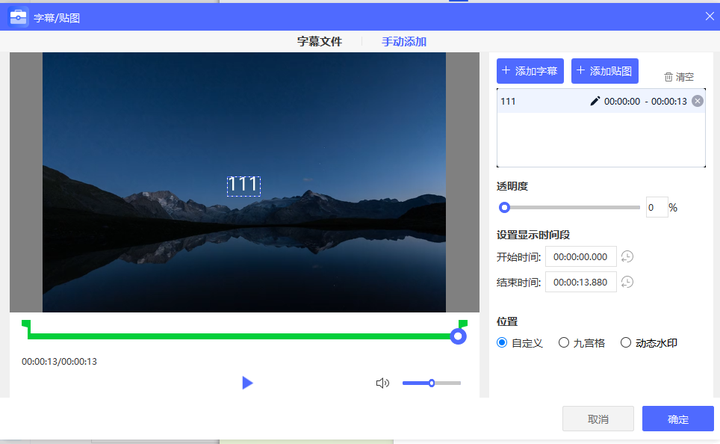
Task: Click the 添加字幕 button
Action: [x=530, y=71]
